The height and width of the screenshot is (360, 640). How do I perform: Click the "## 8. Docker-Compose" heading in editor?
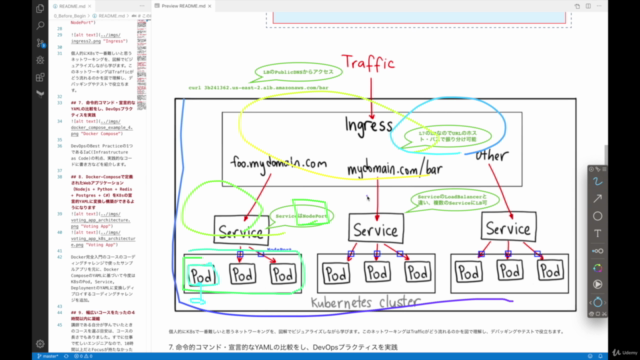click(x=103, y=192)
